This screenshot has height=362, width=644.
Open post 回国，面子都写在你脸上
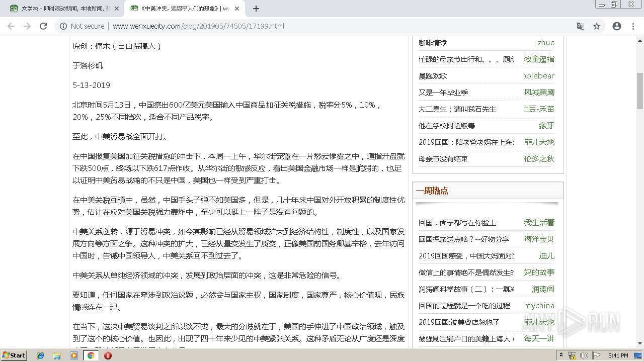tap(457, 223)
